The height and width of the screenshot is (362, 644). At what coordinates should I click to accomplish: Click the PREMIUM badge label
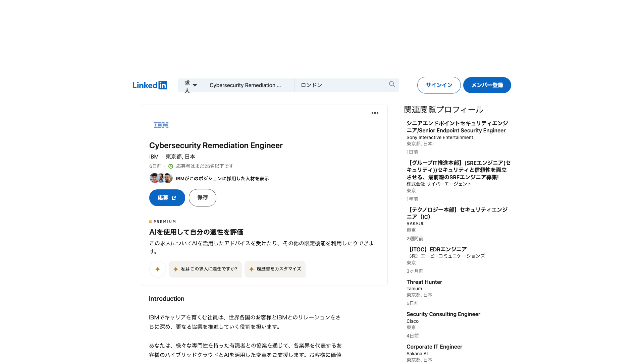(163, 222)
